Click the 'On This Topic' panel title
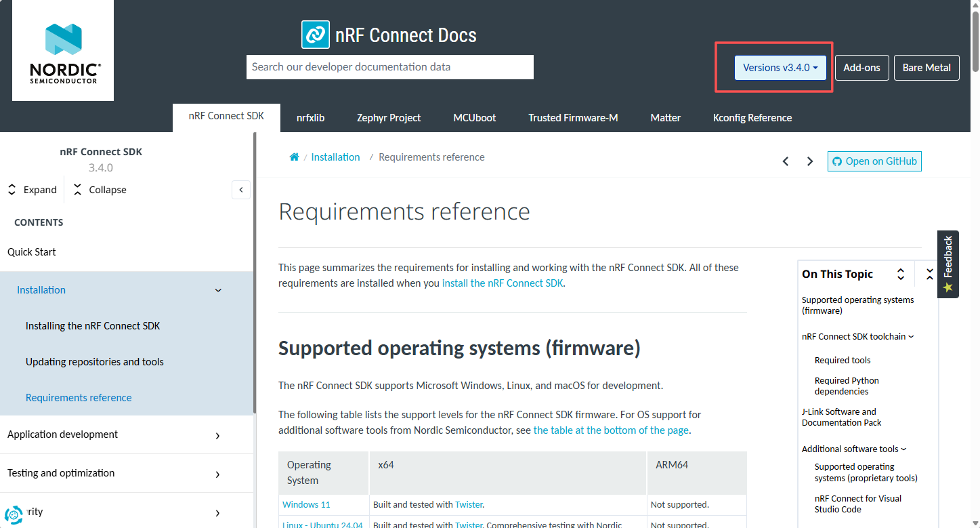Viewport: 980px width, 528px height. click(x=837, y=274)
